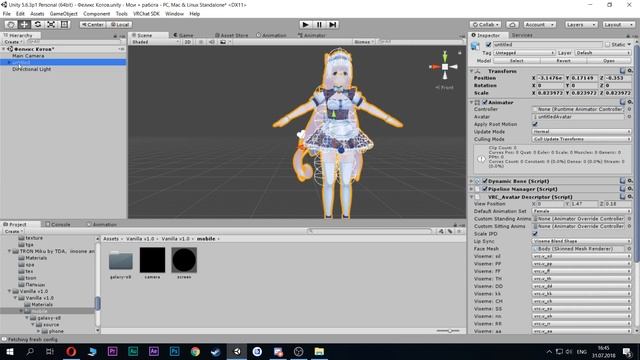The width and height of the screenshot is (640, 360).
Task: Disable Dynamic Bone script checkbox
Action: tap(485, 181)
